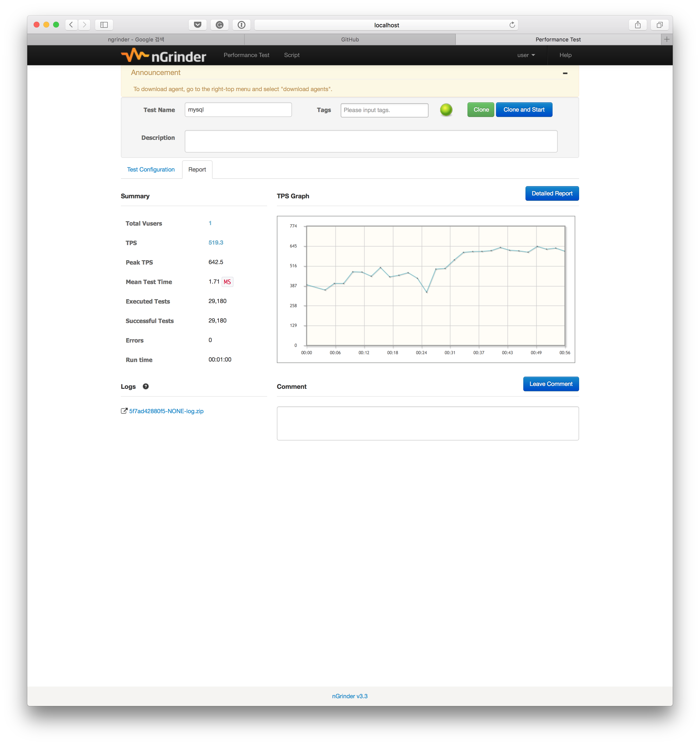The image size is (700, 745).
Task: Click the Pocket save icon in toolbar
Action: tap(198, 25)
